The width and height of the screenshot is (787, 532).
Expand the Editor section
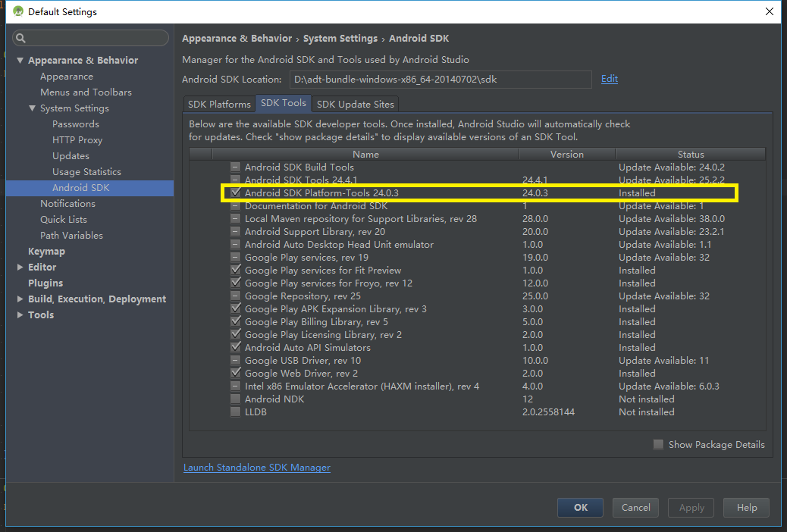[20, 267]
